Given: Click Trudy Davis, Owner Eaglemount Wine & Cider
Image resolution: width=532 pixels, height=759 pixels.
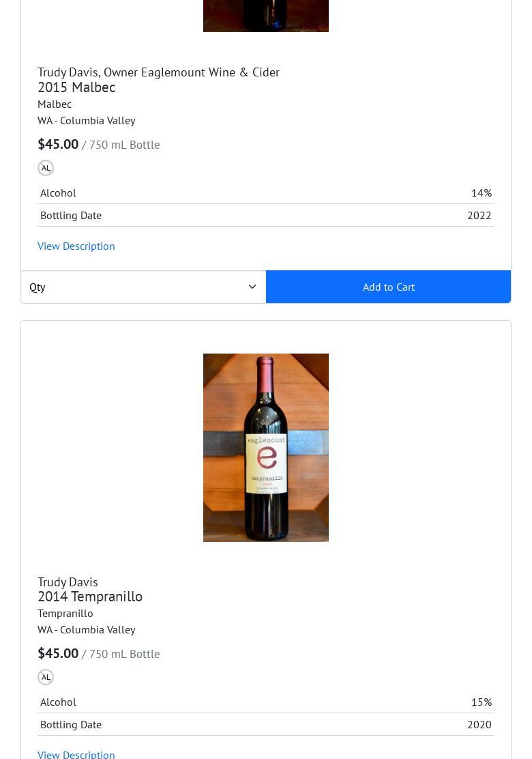Looking at the screenshot, I should [158, 72].
